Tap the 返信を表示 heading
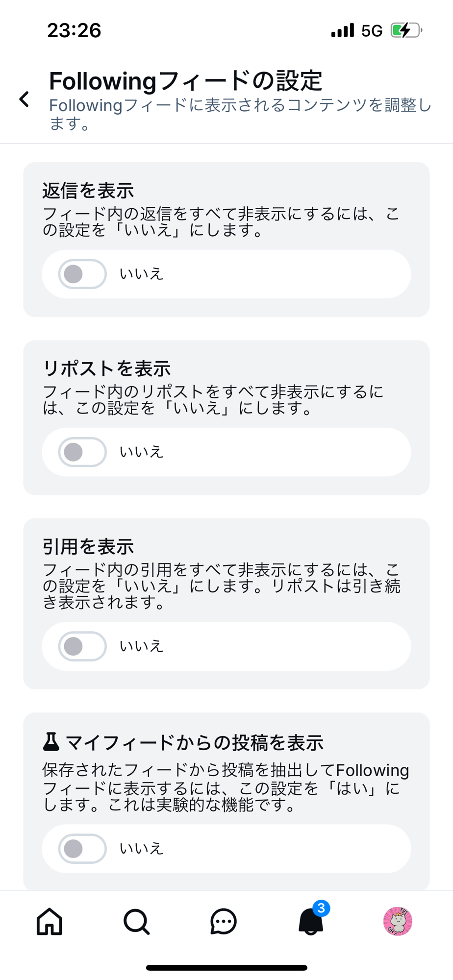 (x=88, y=191)
